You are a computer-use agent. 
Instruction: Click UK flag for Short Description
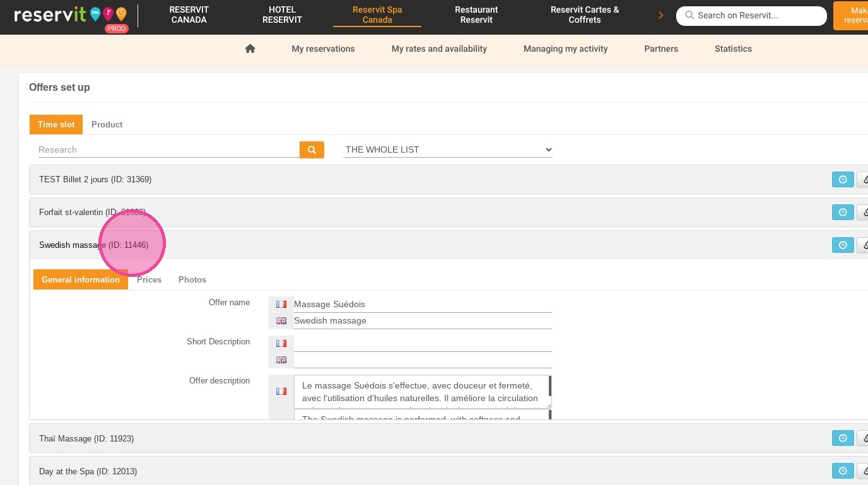[x=281, y=359]
